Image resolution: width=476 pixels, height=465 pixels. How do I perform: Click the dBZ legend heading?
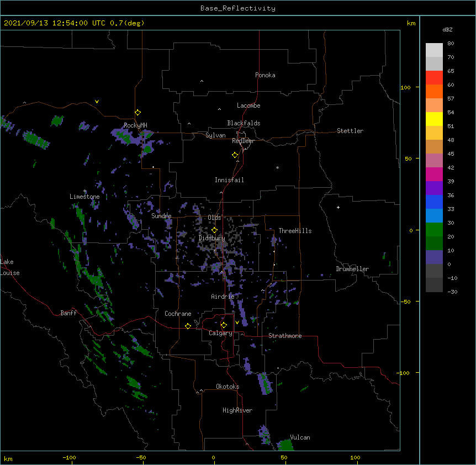coord(447,30)
